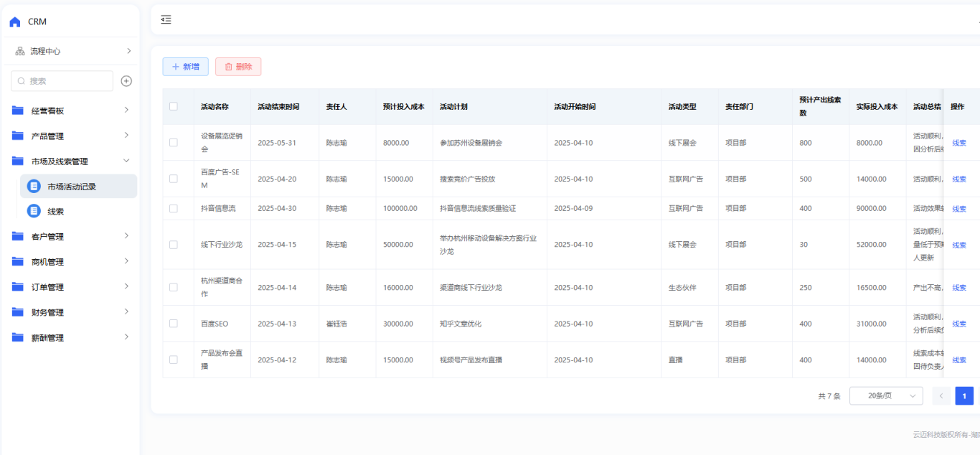980x455 pixels.
Task: Select the 财务管理 menu label
Action: pos(47,312)
